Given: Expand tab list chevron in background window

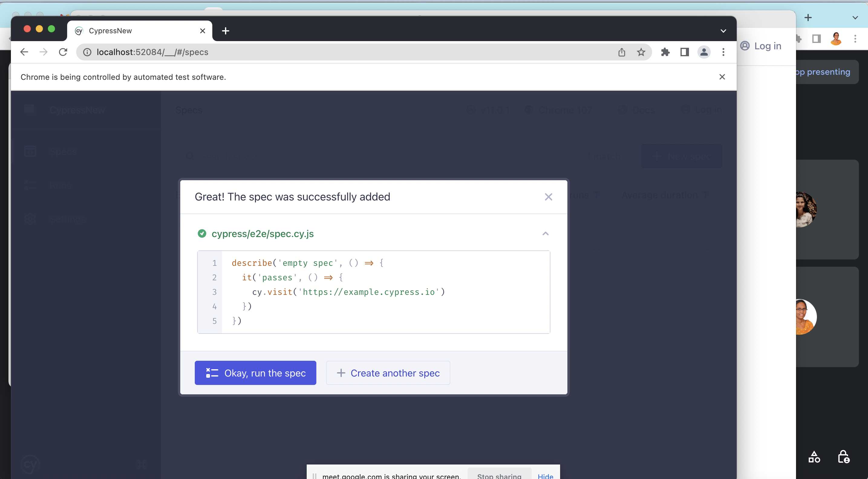Looking at the screenshot, I should 855,18.
